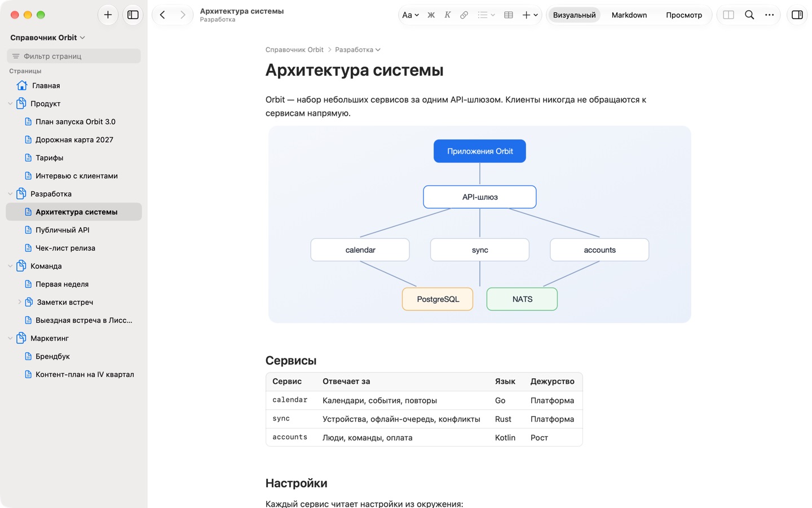Go forward to next page

(x=183, y=15)
